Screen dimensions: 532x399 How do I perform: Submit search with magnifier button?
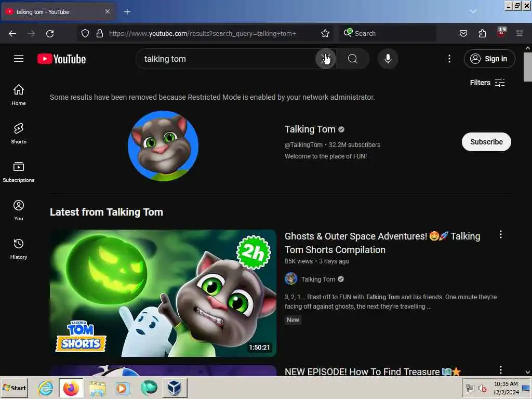point(353,59)
